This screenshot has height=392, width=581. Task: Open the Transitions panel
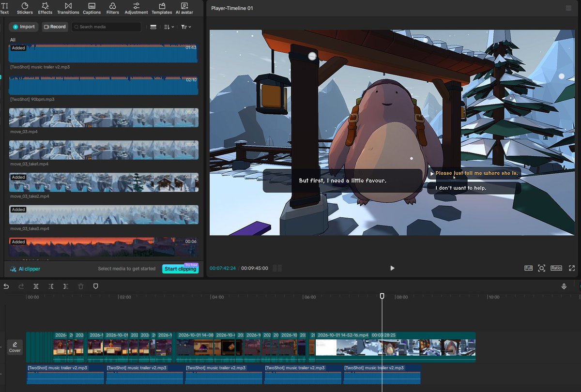(68, 8)
